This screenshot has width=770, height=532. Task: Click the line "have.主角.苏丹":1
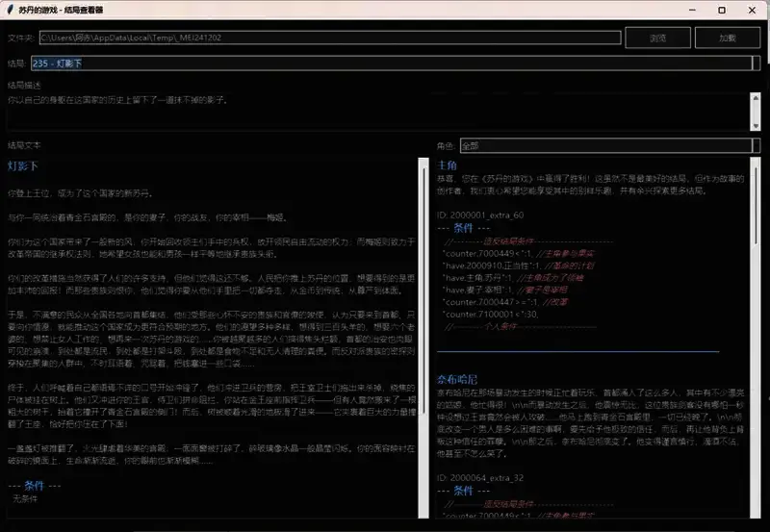tap(477, 278)
